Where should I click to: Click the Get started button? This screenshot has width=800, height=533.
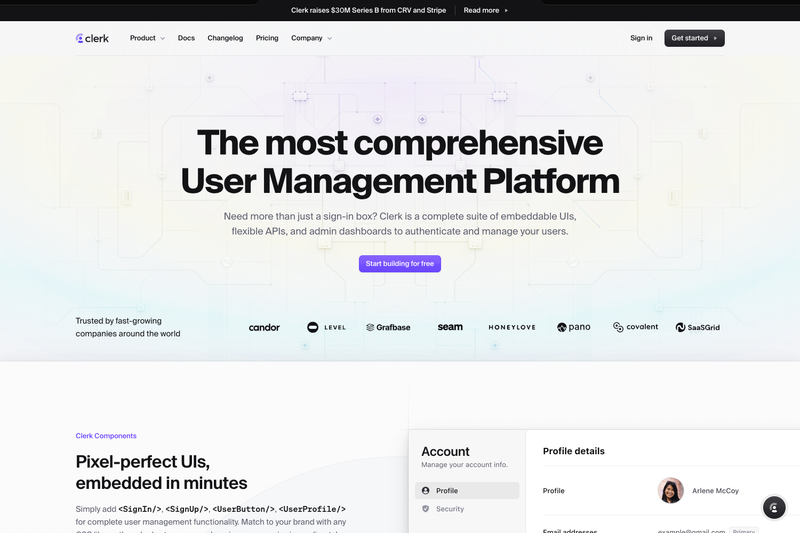(x=694, y=38)
